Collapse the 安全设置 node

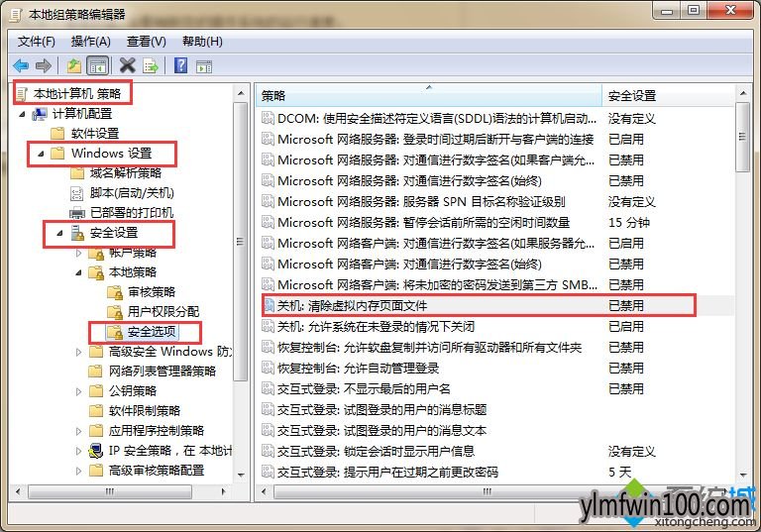(x=59, y=233)
